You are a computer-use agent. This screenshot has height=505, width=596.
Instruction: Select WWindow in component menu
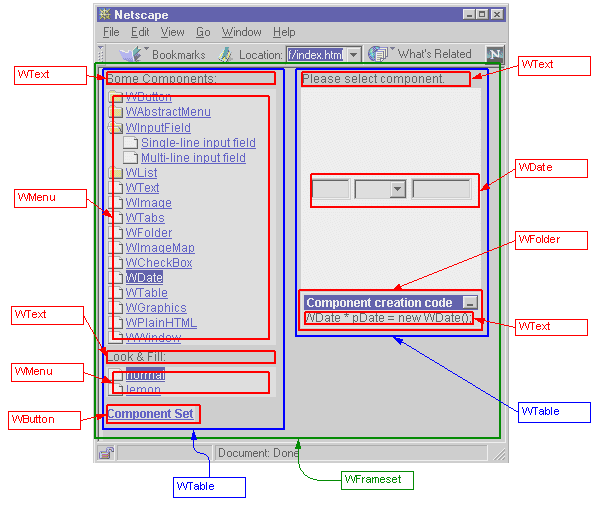(x=153, y=337)
